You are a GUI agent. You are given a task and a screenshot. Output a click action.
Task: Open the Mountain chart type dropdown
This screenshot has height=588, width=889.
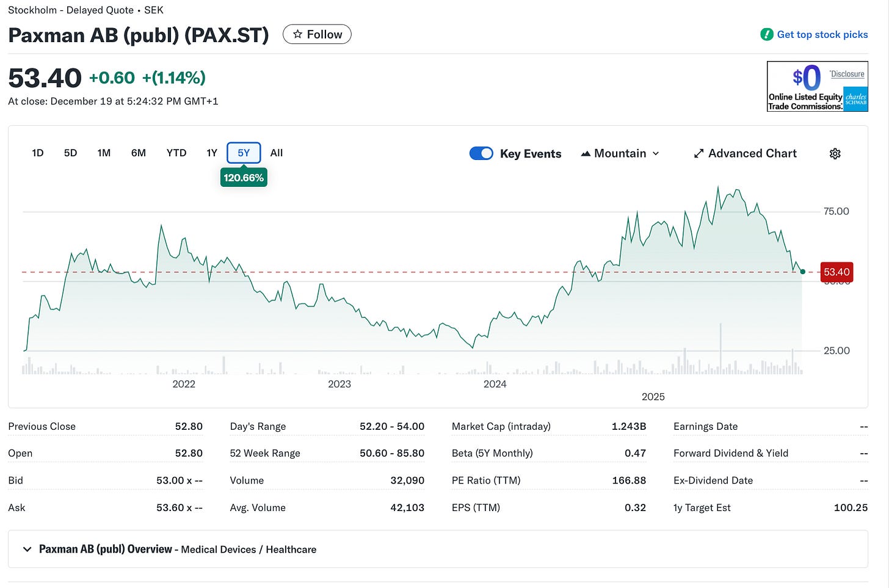pos(620,153)
